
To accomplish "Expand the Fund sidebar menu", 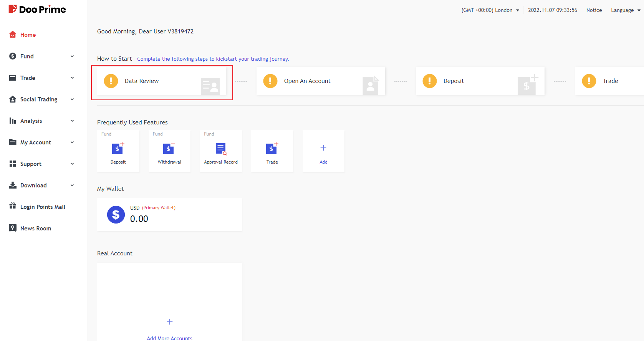I will click(41, 56).
